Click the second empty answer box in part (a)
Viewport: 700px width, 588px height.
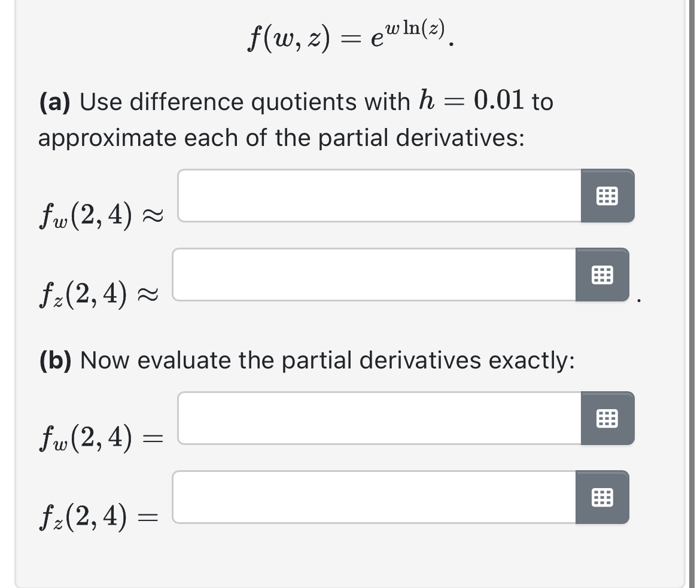371,275
